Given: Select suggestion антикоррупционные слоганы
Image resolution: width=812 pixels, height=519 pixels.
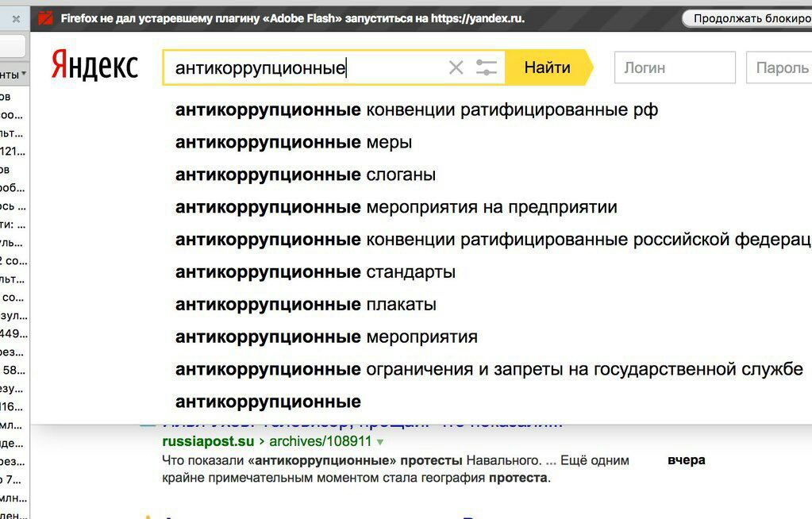Looking at the screenshot, I should 306,175.
